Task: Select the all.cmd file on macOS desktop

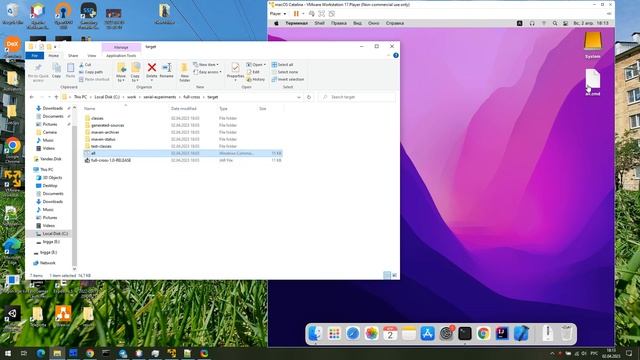Action: click(593, 82)
